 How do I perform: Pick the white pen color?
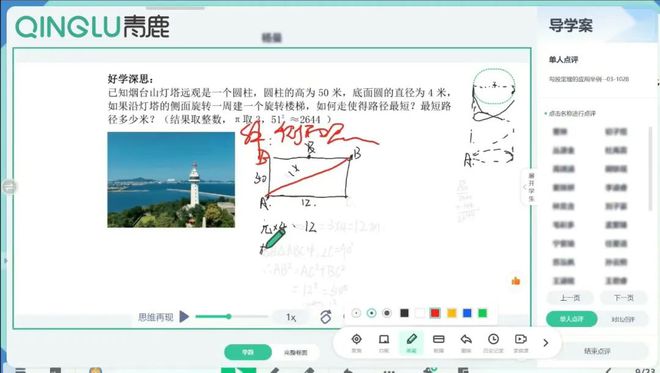tap(420, 313)
